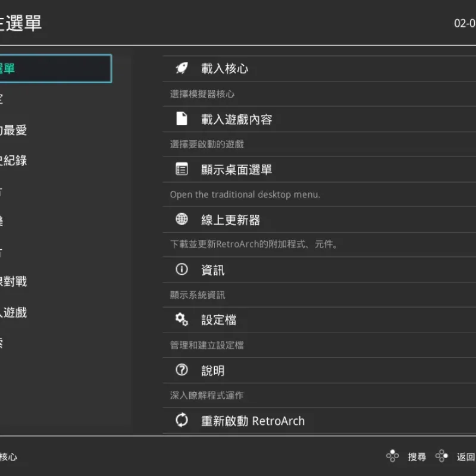Click the 核心 text in footer
The height and width of the screenshot is (476, 476).
coord(8,456)
